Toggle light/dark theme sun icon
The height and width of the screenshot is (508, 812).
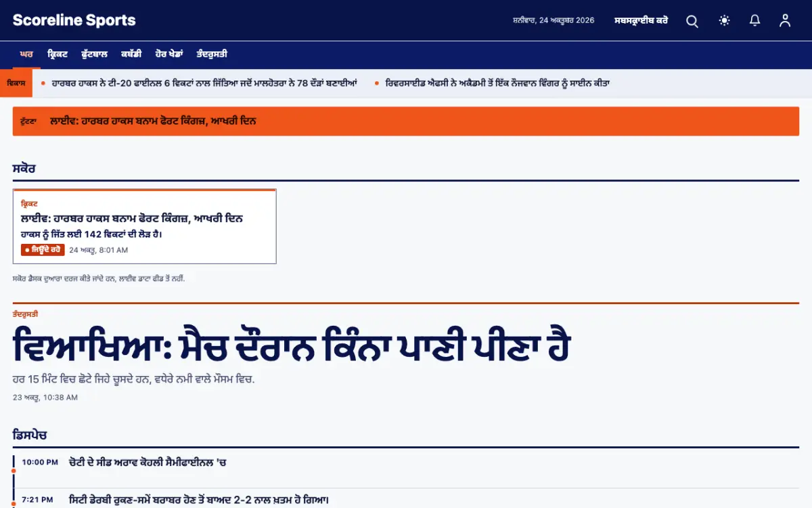point(724,21)
